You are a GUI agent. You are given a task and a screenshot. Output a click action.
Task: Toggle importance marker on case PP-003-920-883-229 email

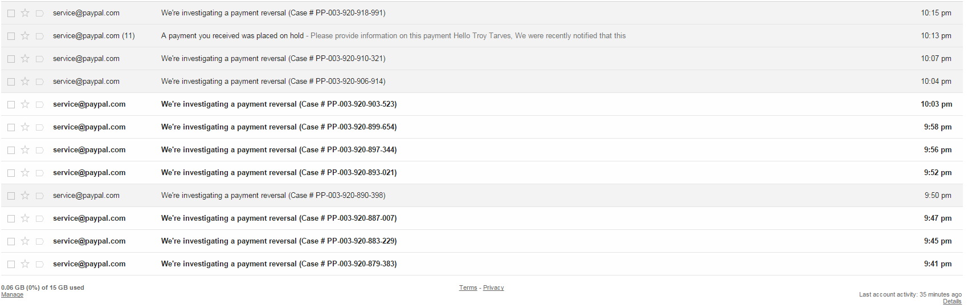coord(39,241)
